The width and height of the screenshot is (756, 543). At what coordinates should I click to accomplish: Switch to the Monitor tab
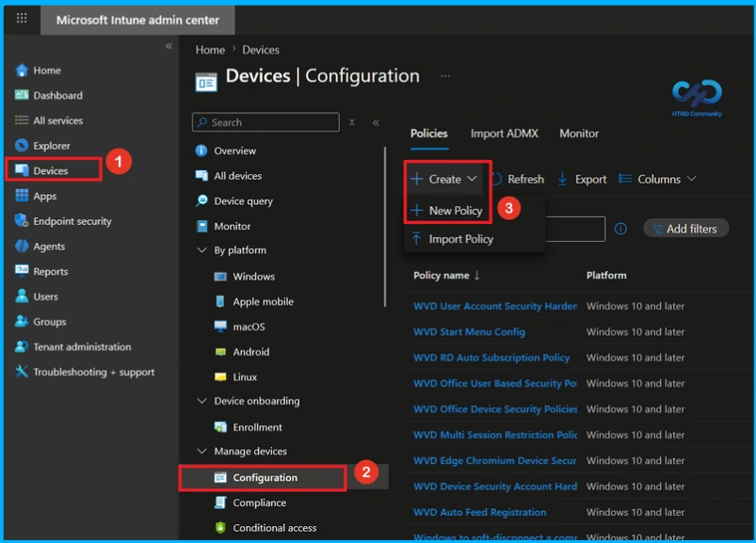click(579, 134)
